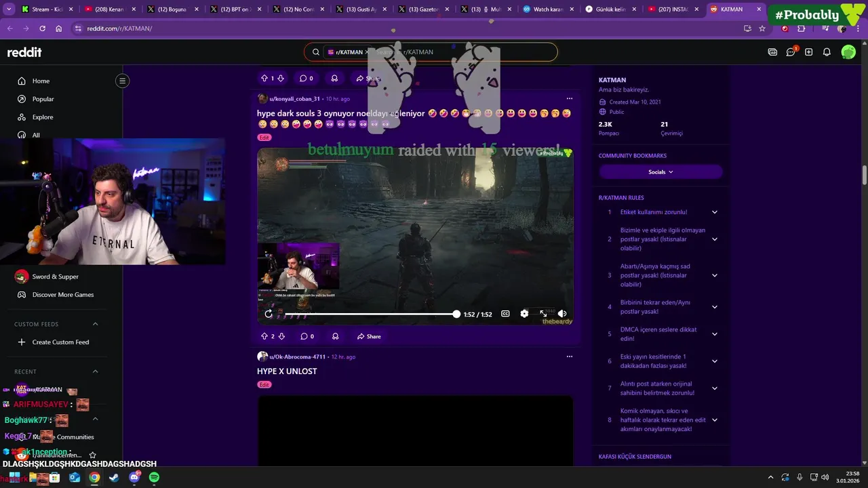Open the HYPE X UNLOST post title

coord(287,371)
